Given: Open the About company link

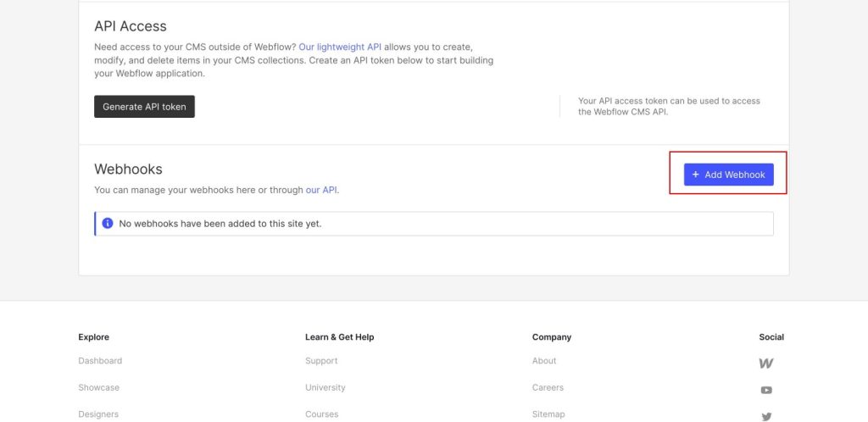Looking at the screenshot, I should click(544, 361).
